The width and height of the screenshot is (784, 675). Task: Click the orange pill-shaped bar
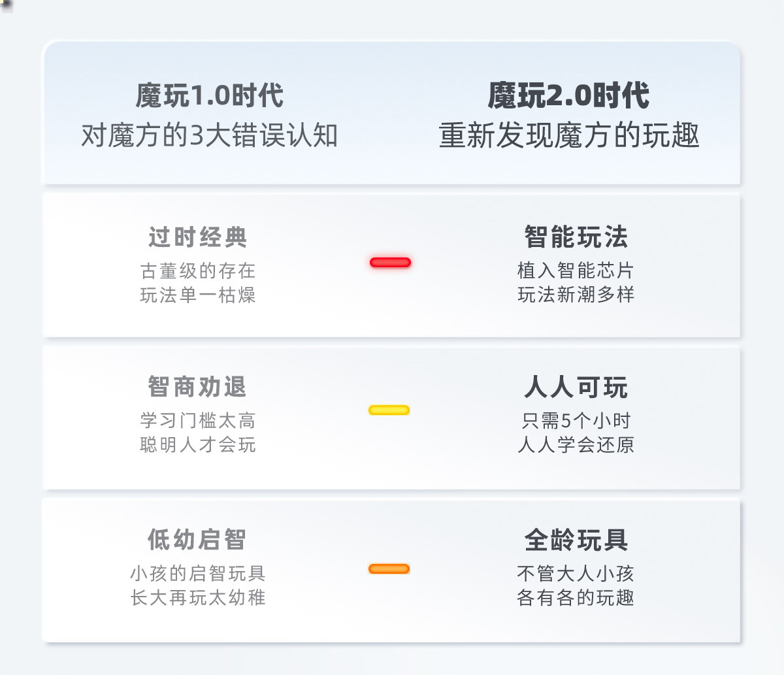point(389,569)
